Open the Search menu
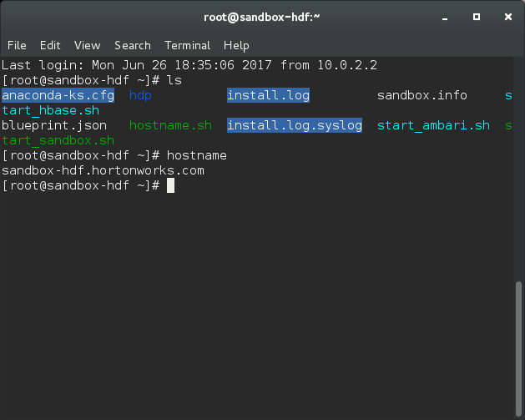Screen dimensions: 525x420 pyautogui.click(x=133, y=45)
